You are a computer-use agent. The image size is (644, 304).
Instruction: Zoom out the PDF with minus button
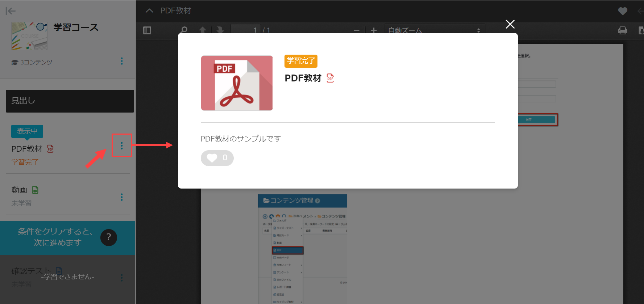pos(357,30)
